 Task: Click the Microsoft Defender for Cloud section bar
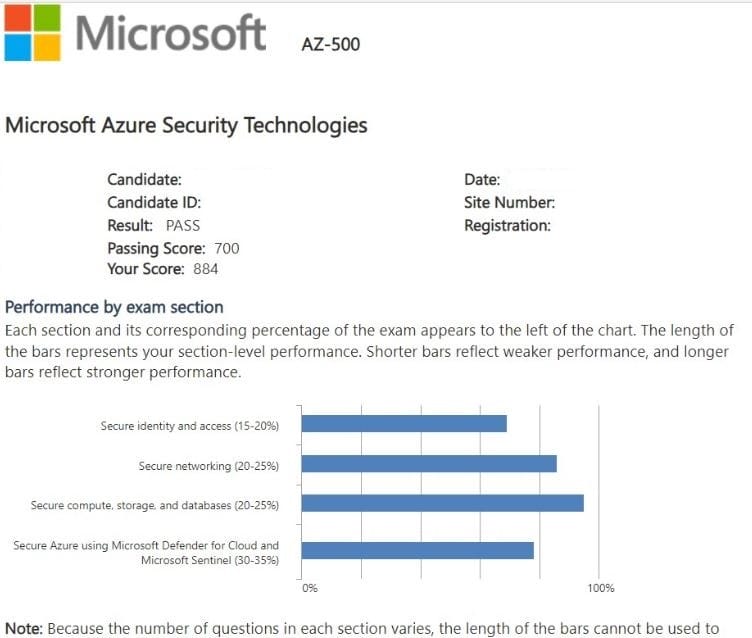pyautogui.click(x=417, y=550)
